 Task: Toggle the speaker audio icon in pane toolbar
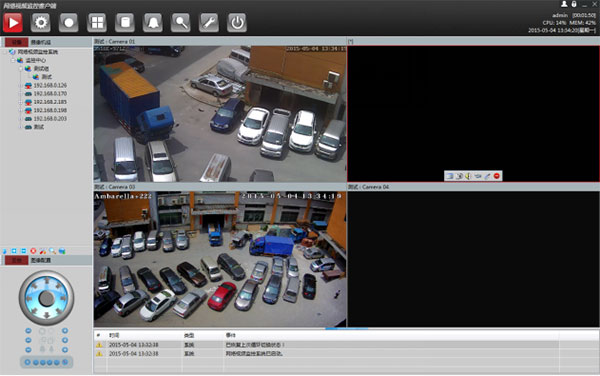click(x=468, y=176)
